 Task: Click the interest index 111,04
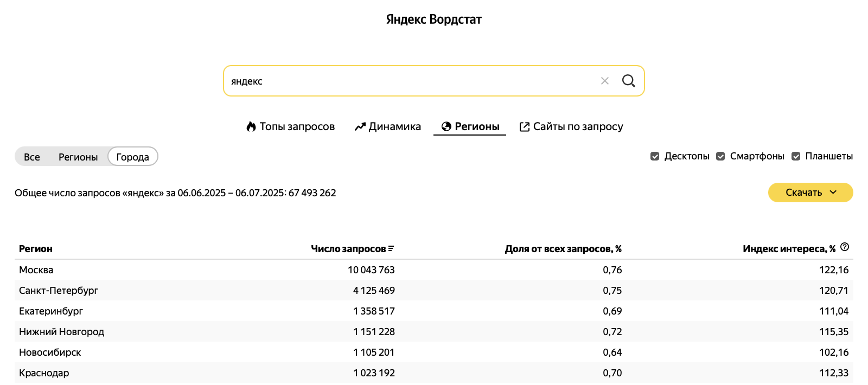click(x=834, y=311)
